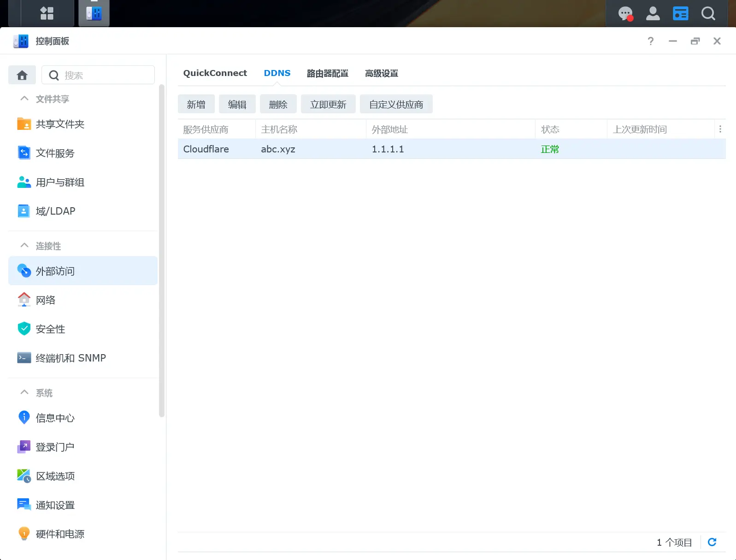Viewport: 736px width, 560px height.
Task: Sort by Hostname (主机名称) column header
Action: point(311,129)
